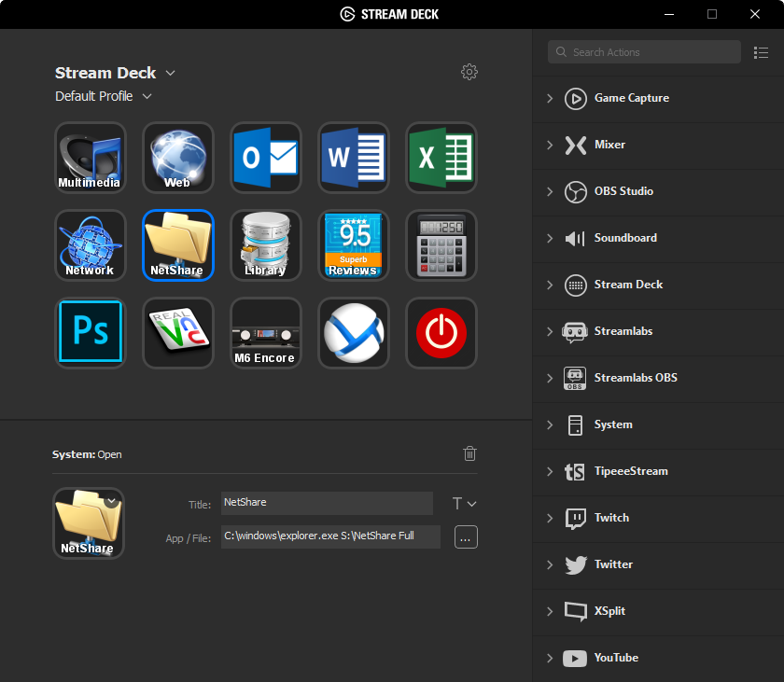Open the title text style dropdown
This screenshot has width=784, height=682.
click(464, 504)
